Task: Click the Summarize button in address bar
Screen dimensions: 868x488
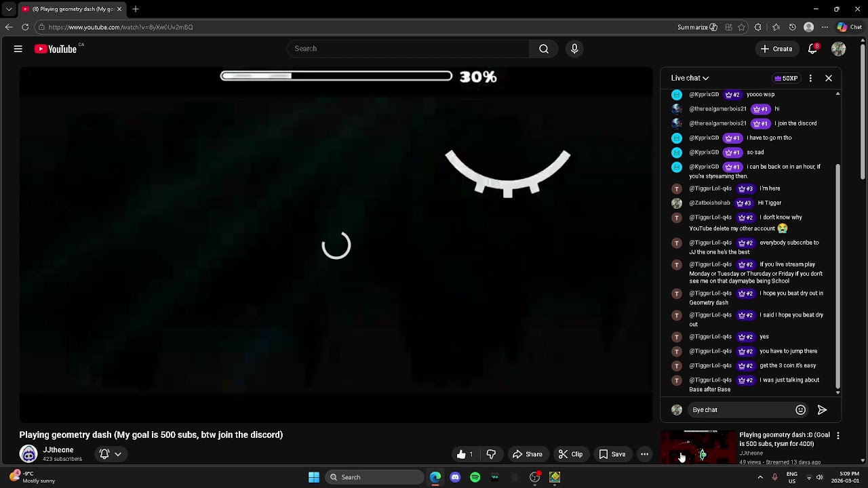Action: [697, 27]
